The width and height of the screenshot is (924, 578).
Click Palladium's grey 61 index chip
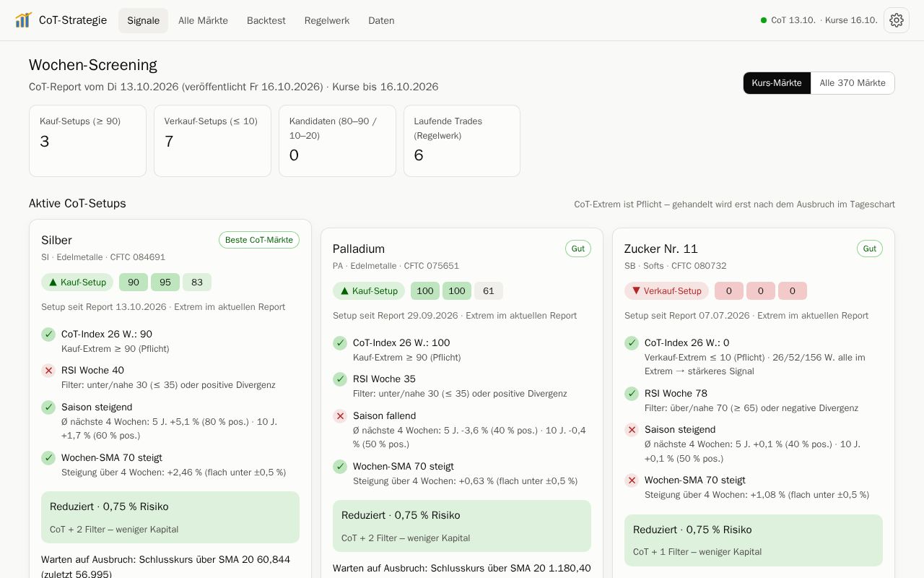(x=489, y=291)
